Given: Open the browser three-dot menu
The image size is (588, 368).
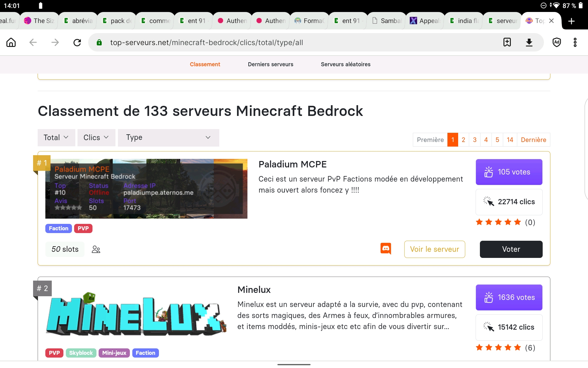Looking at the screenshot, I should [x=575, y=42].
